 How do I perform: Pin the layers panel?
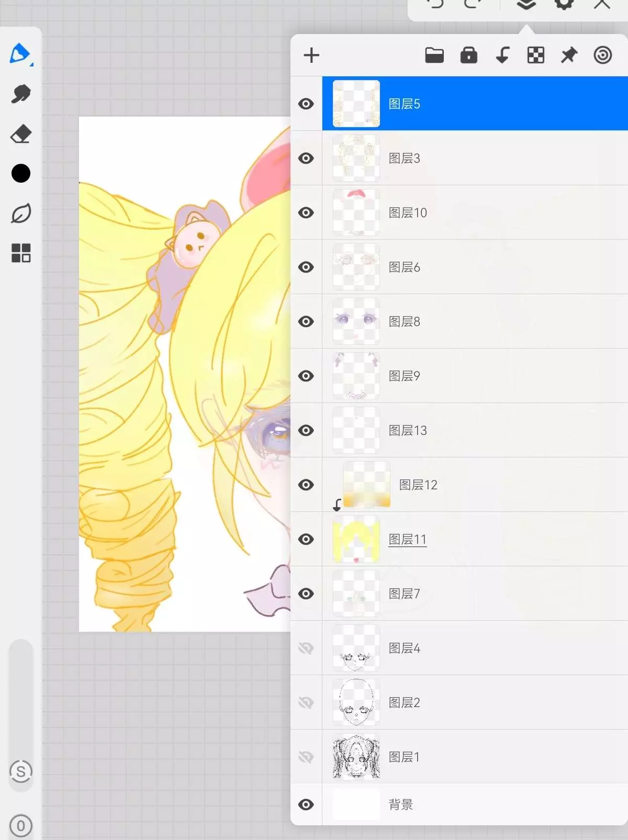[569, 55]
